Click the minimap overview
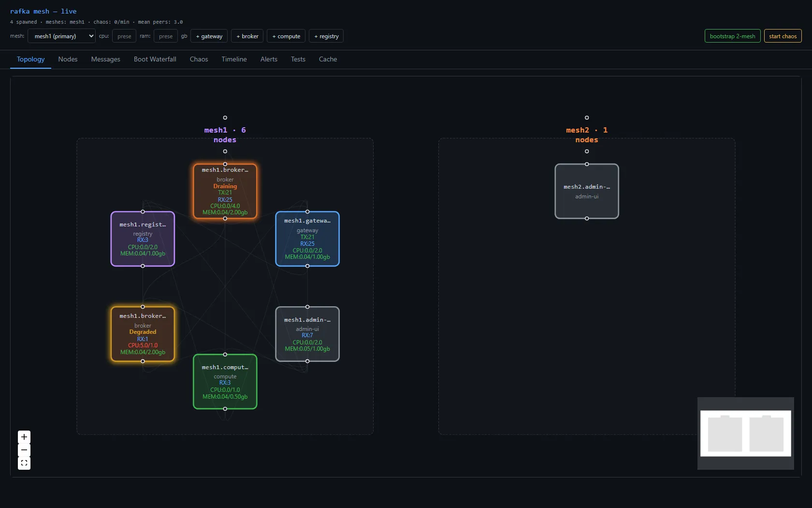The image size is (812, 508). (x=746, y=433)
